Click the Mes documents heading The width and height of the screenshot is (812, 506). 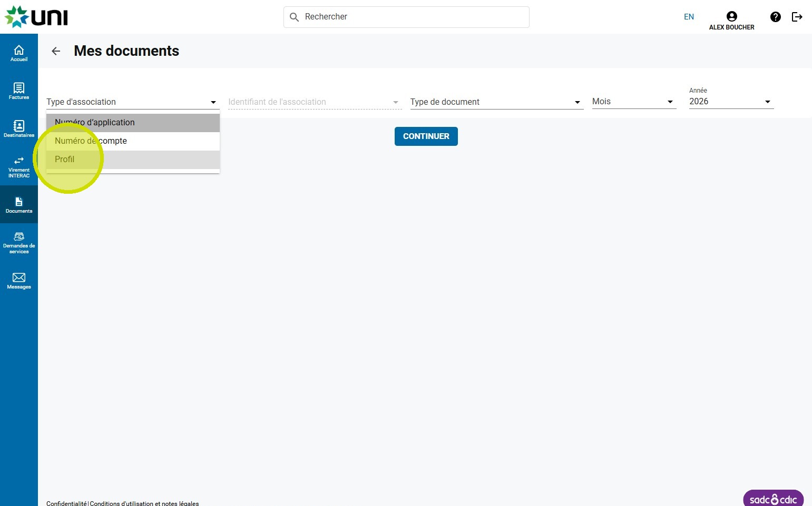(x=126, y=51)
